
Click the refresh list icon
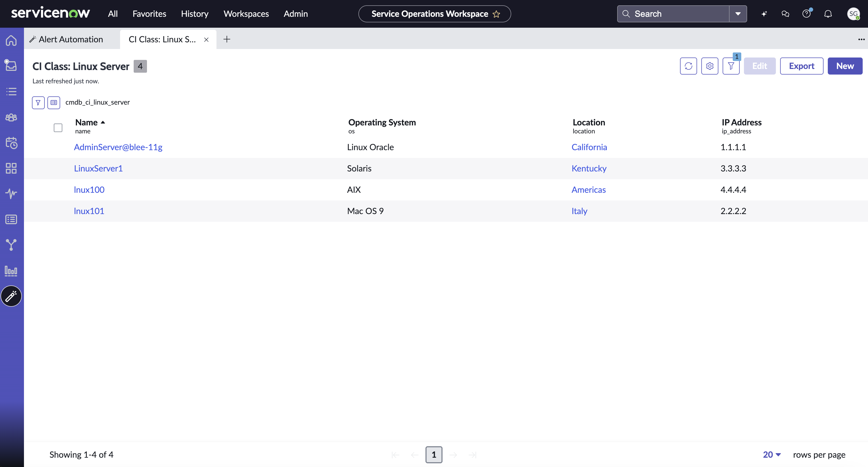coord(688,66)
